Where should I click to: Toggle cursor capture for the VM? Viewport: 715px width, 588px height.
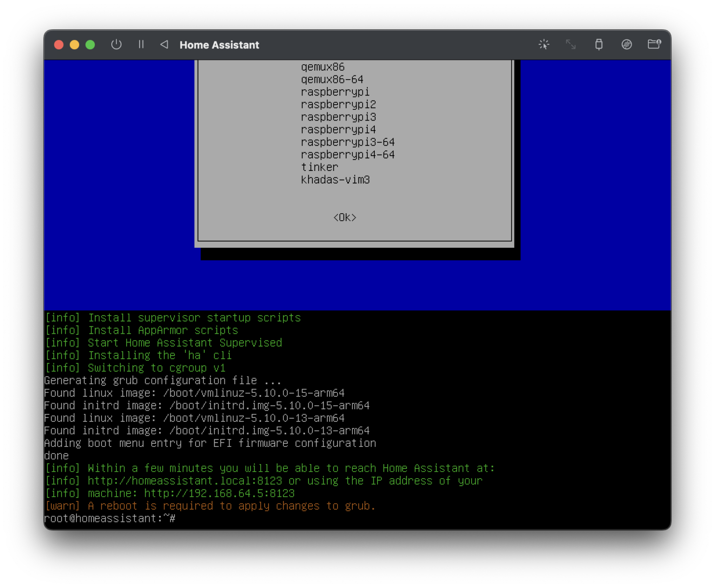(x=543, y=45)
